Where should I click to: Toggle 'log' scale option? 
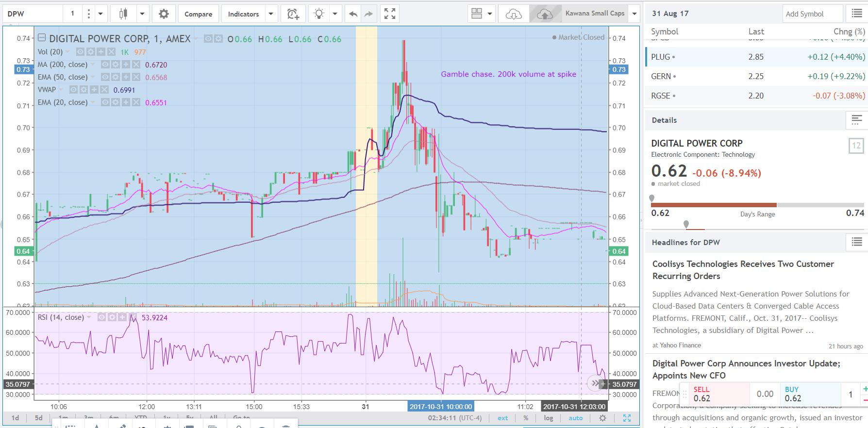click(548, 418)
